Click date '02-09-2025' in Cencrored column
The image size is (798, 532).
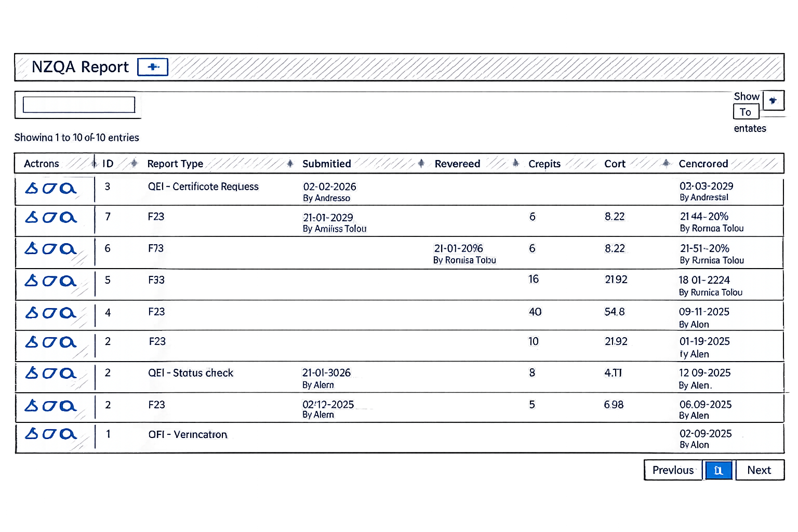pos(706,434)
